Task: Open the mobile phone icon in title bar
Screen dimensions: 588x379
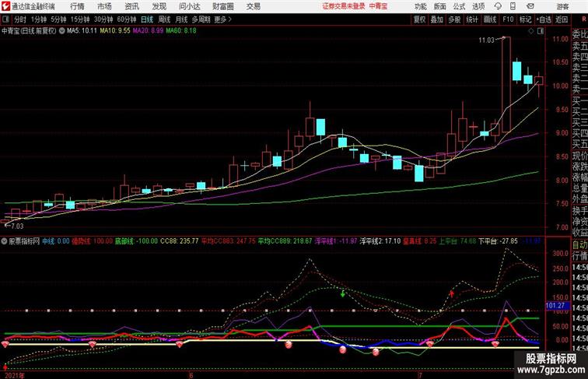Action: [513, 6]
